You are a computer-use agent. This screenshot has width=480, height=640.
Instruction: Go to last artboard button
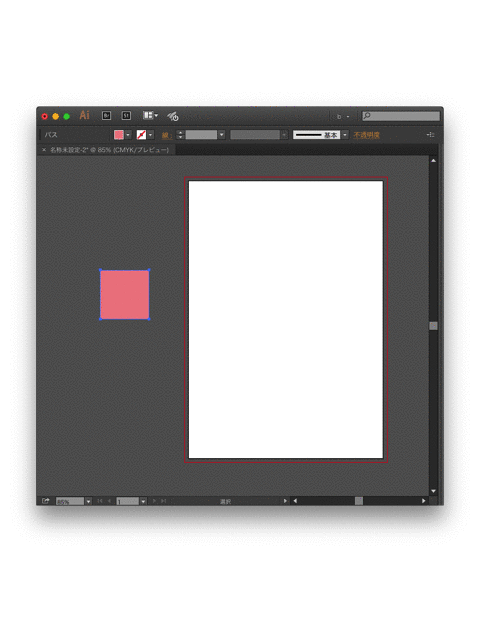pos(163,501)
